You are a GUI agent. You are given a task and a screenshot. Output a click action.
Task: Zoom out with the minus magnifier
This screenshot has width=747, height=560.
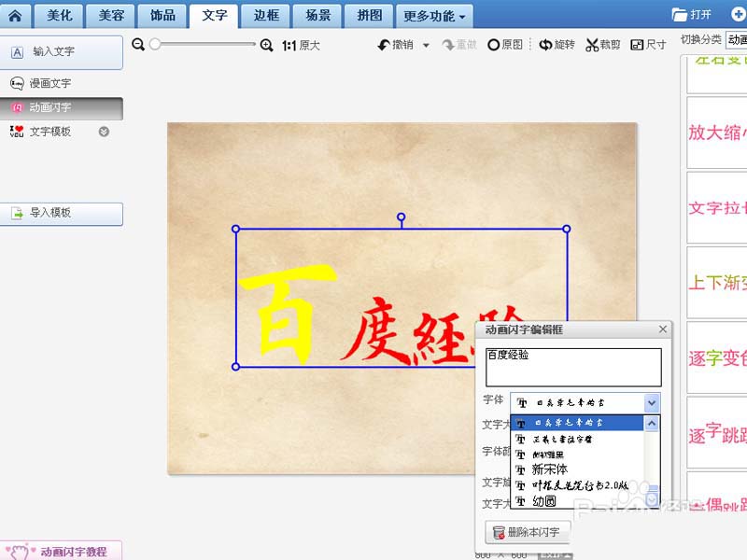pyautogui.click(x=138, y=45)
